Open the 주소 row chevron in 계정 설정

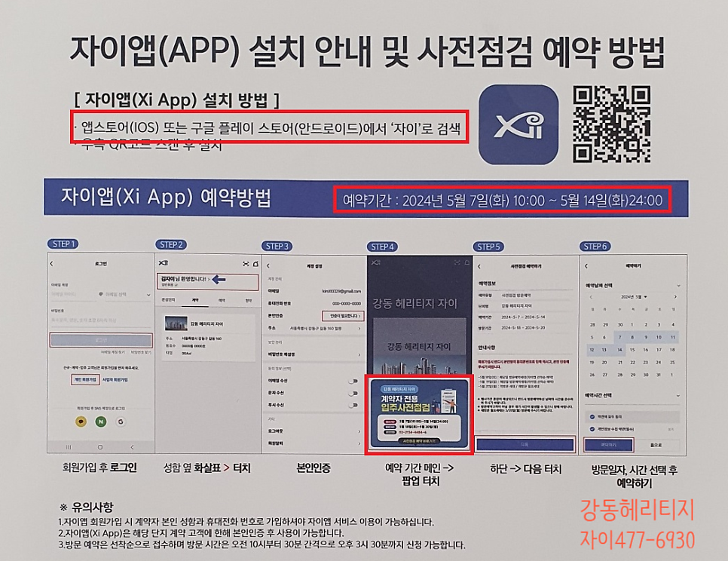pos(359,328)
